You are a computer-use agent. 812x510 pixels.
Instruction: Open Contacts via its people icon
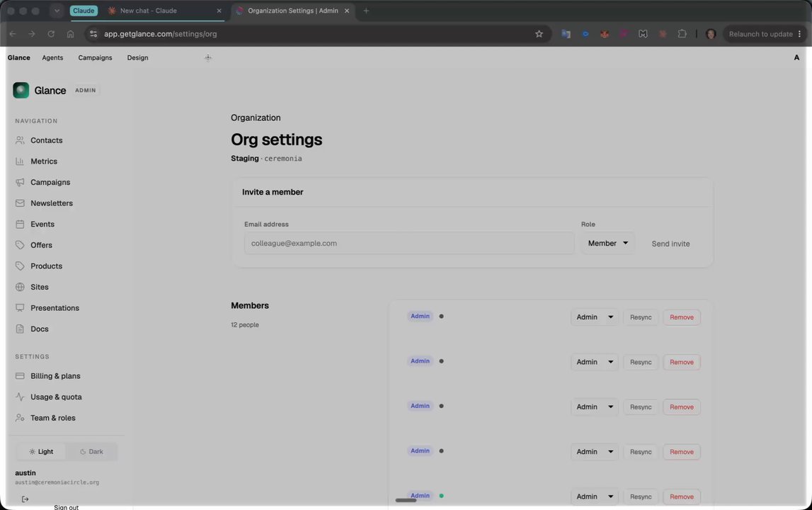(x=20, y=140)
